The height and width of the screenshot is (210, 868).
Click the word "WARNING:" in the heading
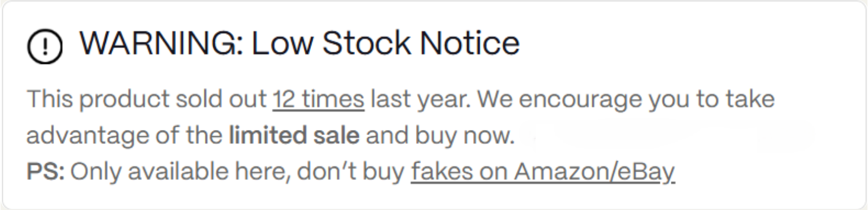coord(160,44)
